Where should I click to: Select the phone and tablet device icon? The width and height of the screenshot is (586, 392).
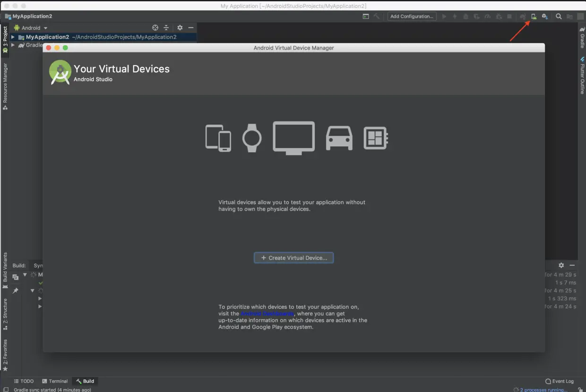pos(218,138)
